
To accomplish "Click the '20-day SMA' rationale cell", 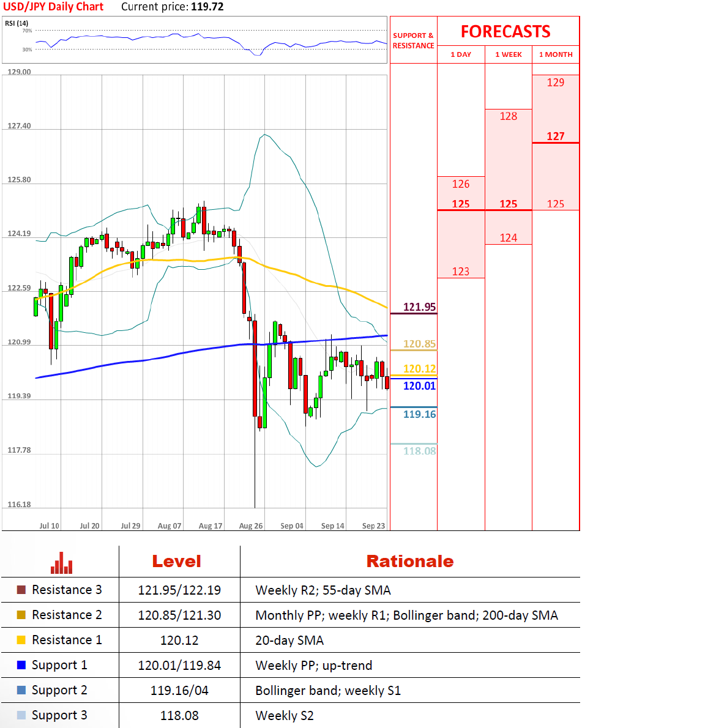I will (x=289, y=641).
